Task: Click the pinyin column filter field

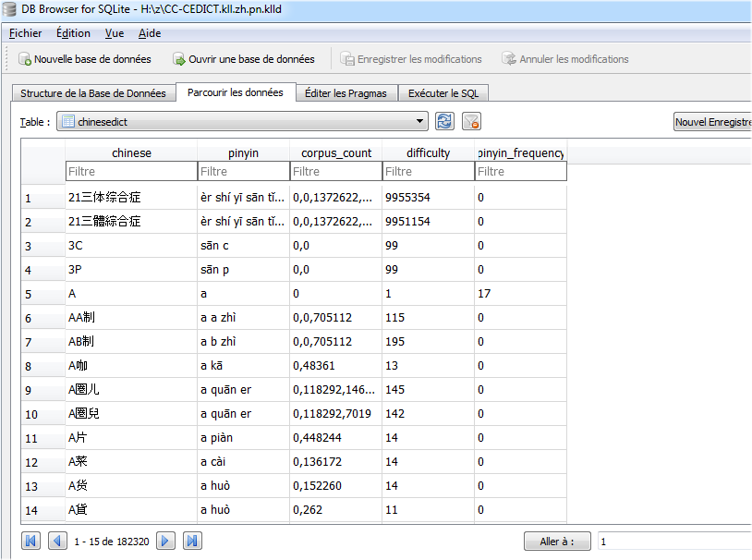Action: coord(244,171)
